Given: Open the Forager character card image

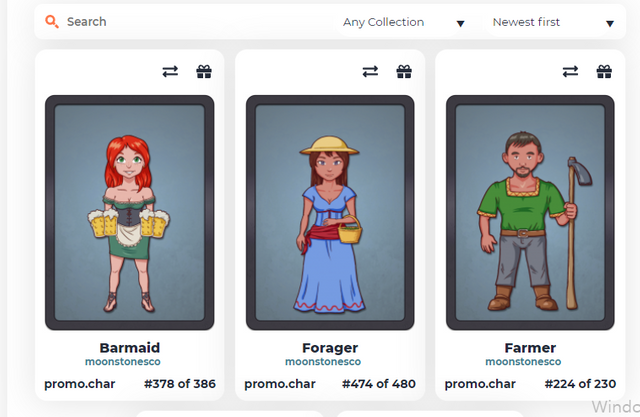Looking at the screenshot, I should [x=330, y=213].
